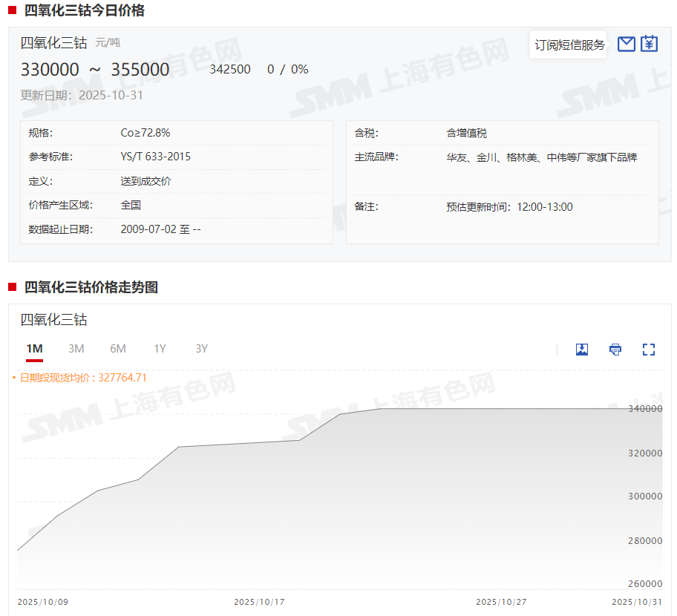Click the YS/T 633-2015 reference standard

155,157
